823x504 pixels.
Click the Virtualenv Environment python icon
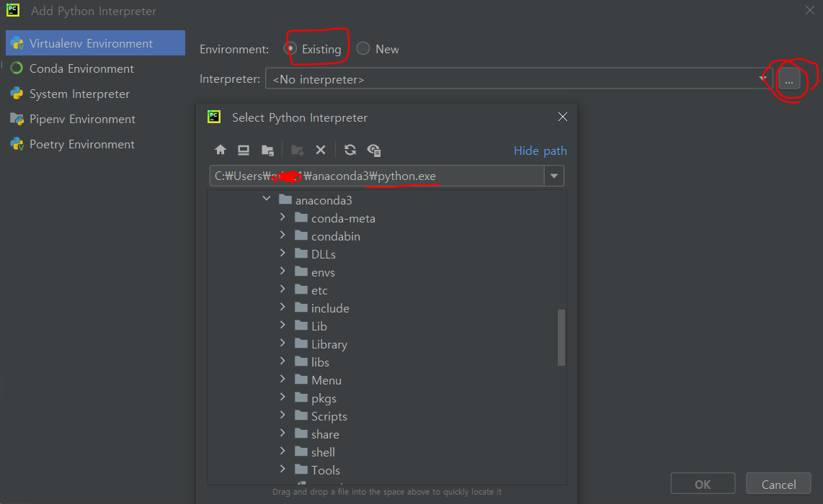pos(17,43)
